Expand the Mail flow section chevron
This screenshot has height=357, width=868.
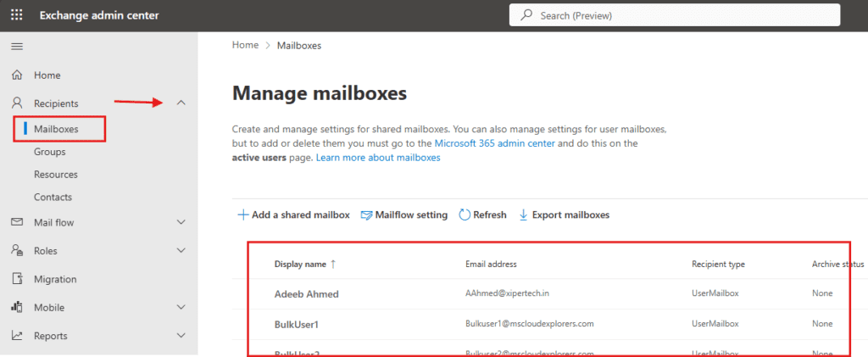[181, 223]
